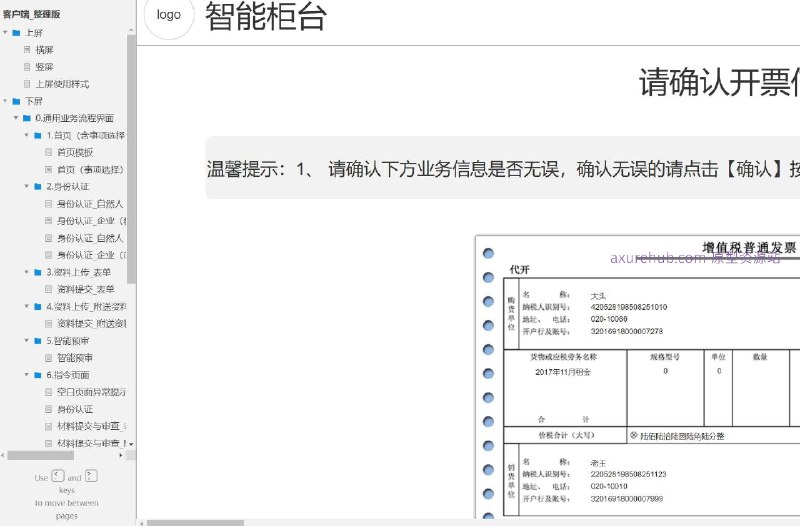Click the 下屏 folder icon

point(16,101)
